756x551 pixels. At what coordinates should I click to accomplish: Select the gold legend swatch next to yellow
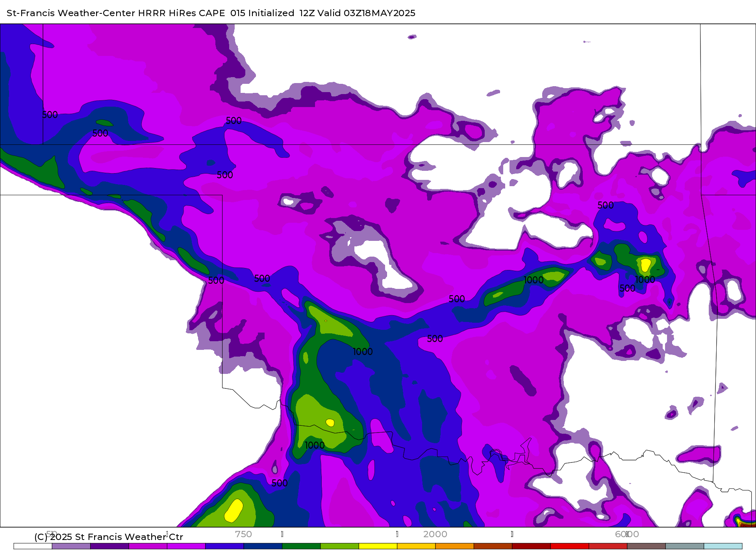[416, 546]
